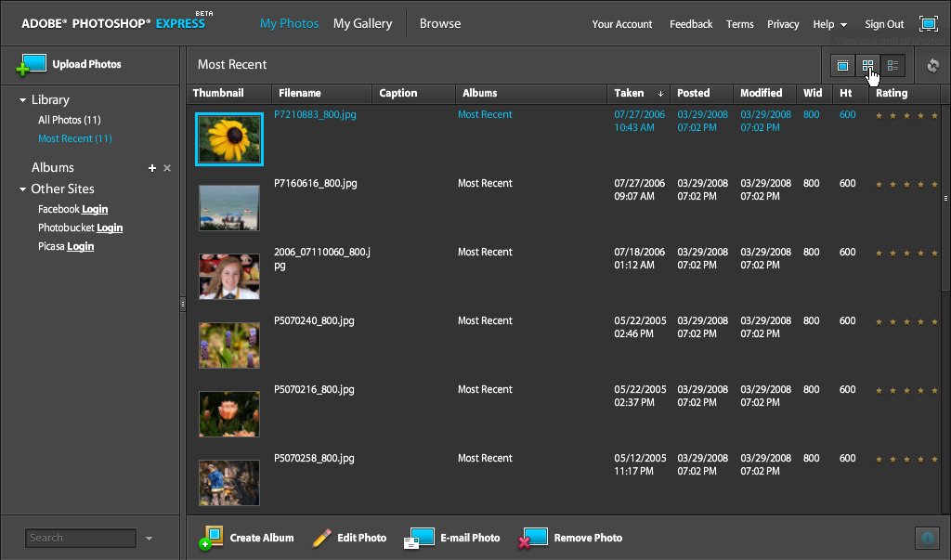Click the refresh icon

click(x=933, y=66)
